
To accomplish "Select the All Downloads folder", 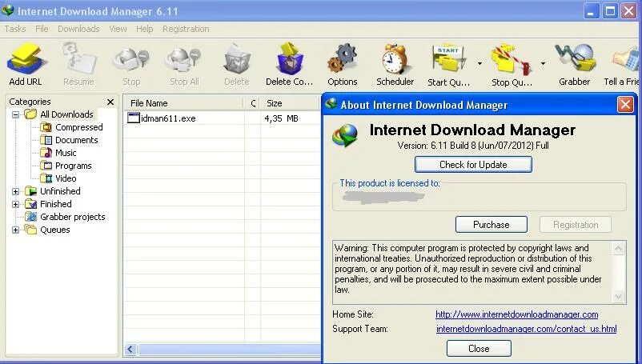I will tap(66, 114).
